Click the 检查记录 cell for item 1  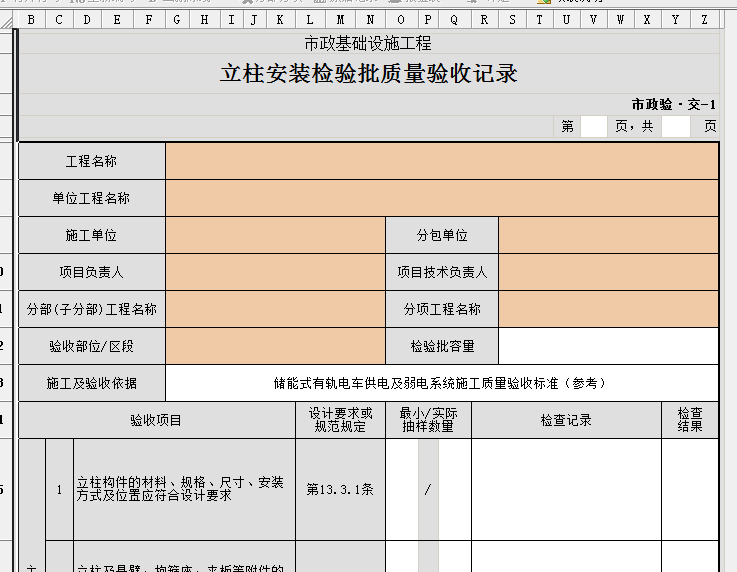click(x=566, y=489)
